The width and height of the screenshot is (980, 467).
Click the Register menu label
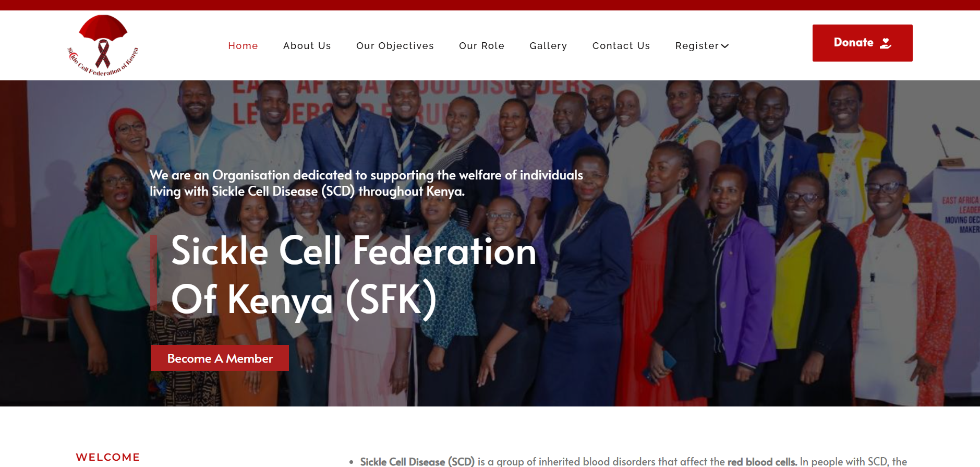(x=697, y=46)
